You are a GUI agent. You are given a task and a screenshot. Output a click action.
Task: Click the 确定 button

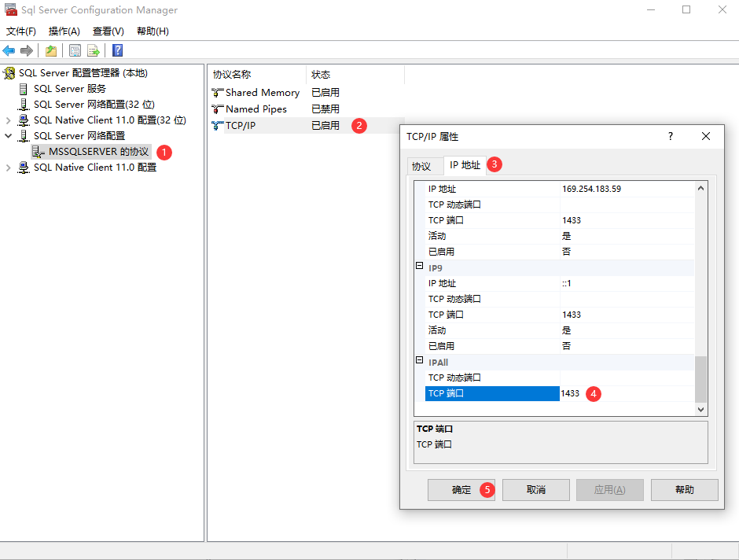click(x=461, y=489)
